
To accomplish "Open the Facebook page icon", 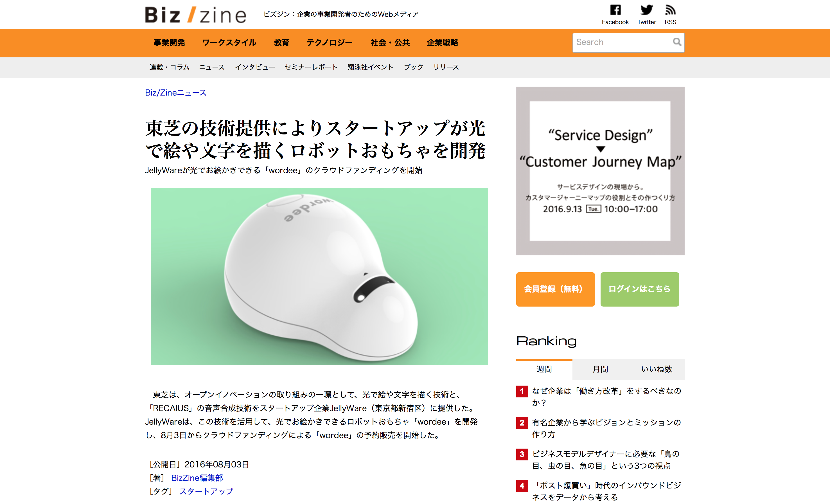I will coord(615,10).
